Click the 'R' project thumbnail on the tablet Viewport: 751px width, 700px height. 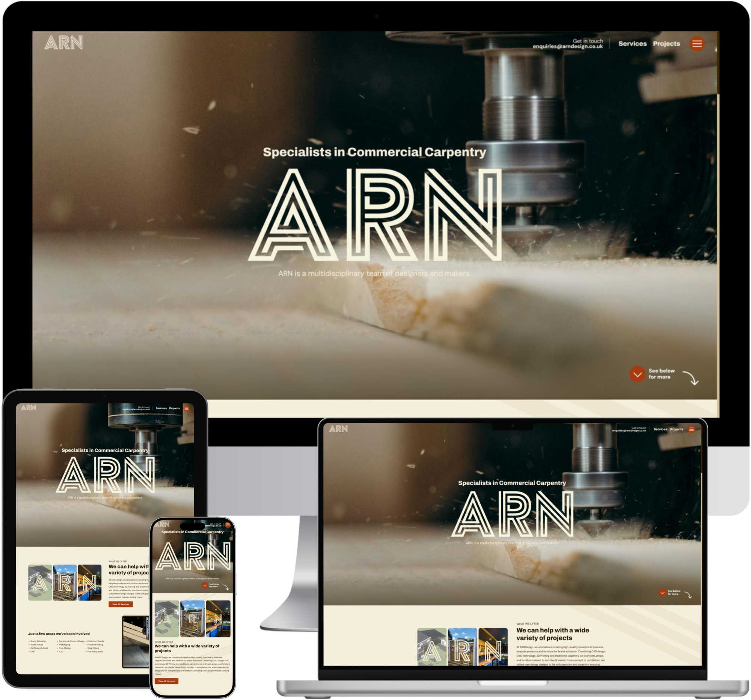[65, 582]
